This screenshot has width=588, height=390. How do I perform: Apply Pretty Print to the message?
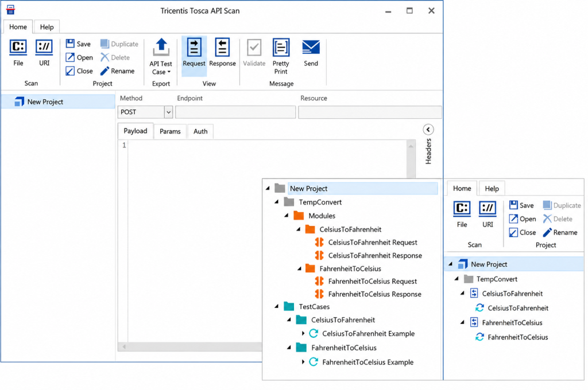pos(280,56)
